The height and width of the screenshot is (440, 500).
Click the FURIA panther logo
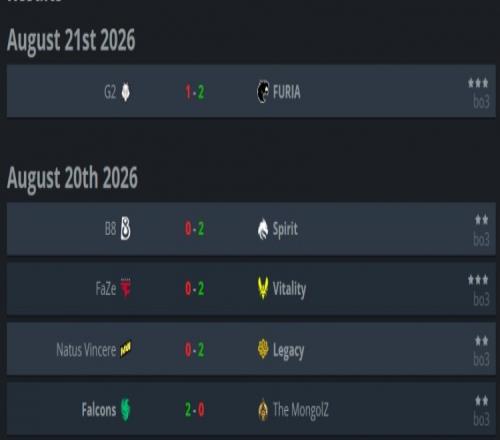click(x=263, y=92)
